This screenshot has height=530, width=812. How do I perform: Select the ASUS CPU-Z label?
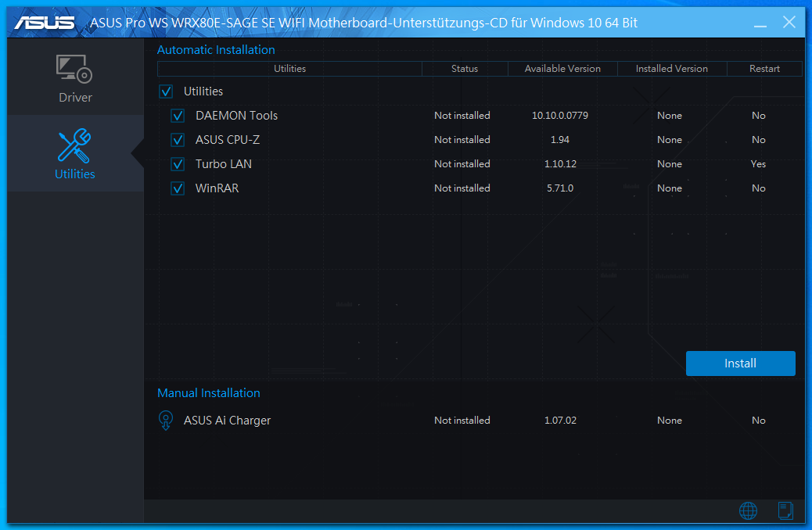228,140
